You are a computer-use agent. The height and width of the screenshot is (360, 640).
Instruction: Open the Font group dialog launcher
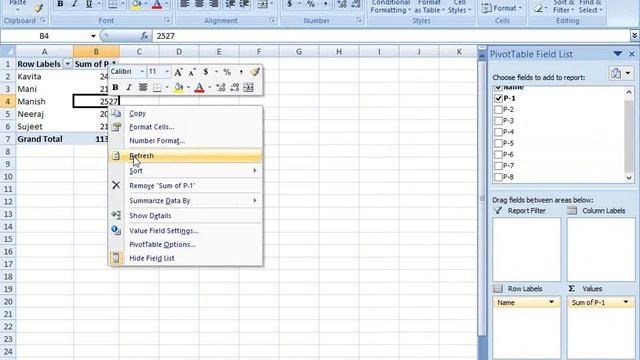point(167,20)
